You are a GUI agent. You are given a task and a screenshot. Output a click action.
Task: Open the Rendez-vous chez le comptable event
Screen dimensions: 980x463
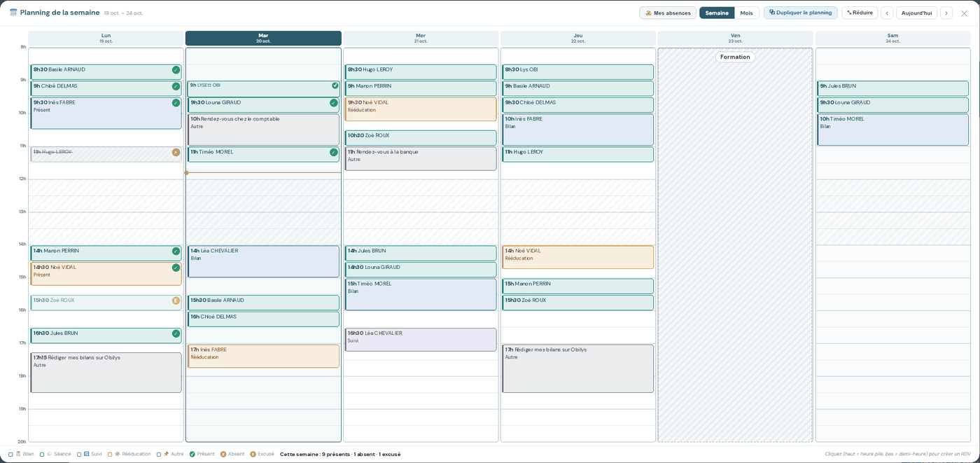pos(263,130)
